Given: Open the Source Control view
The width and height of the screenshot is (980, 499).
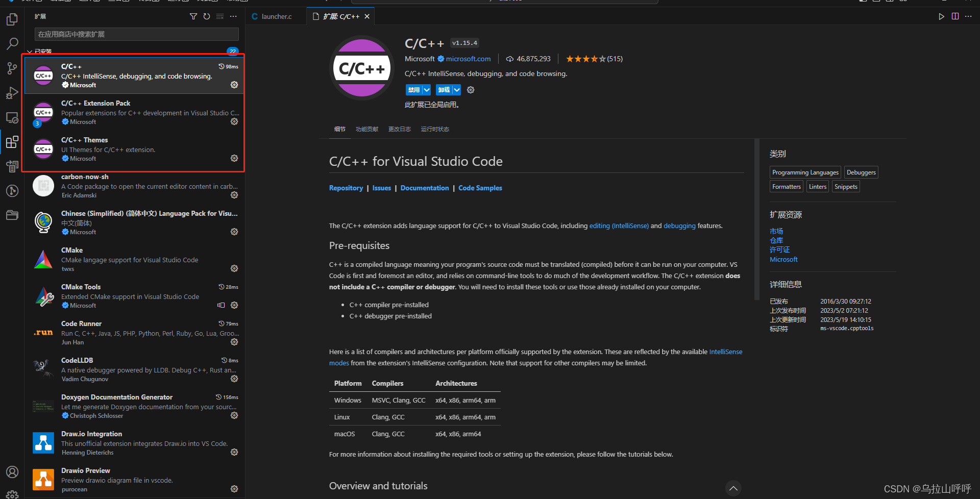Looking at the screenshot, I should point(12,68).
